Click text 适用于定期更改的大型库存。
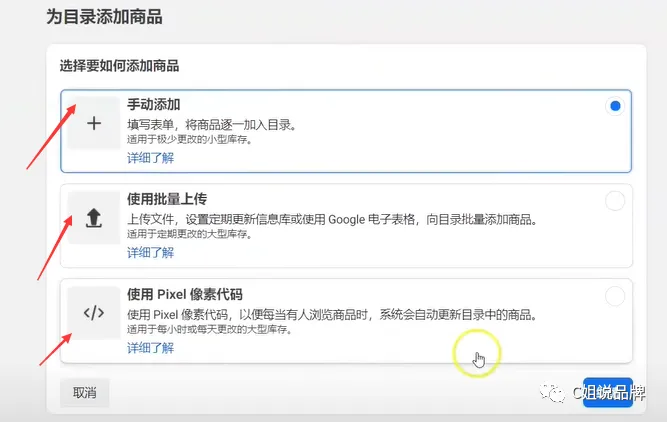667x422 pixels. (190, 234)
